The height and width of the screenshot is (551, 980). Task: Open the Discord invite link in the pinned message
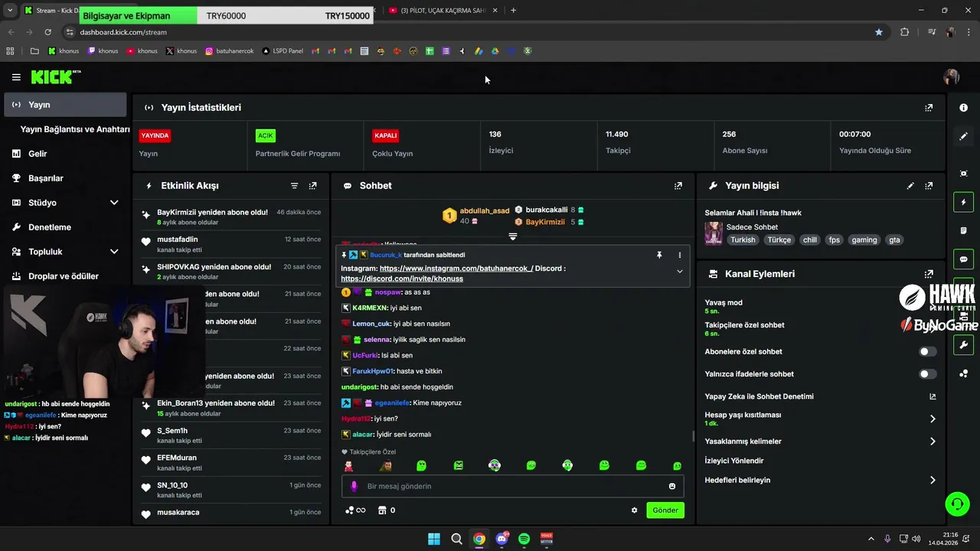pyautogui.click(x=402, y=279)
